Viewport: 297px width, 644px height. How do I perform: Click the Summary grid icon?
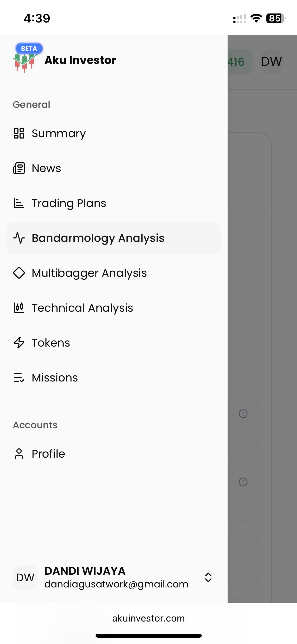tap(19, 133)
